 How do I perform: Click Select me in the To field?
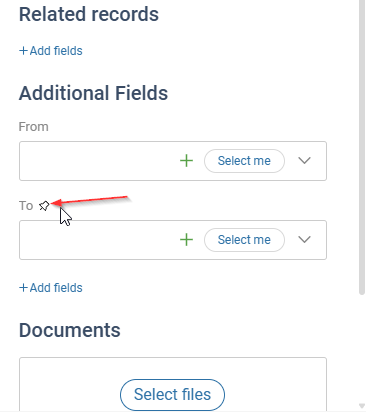coord(244,240)
